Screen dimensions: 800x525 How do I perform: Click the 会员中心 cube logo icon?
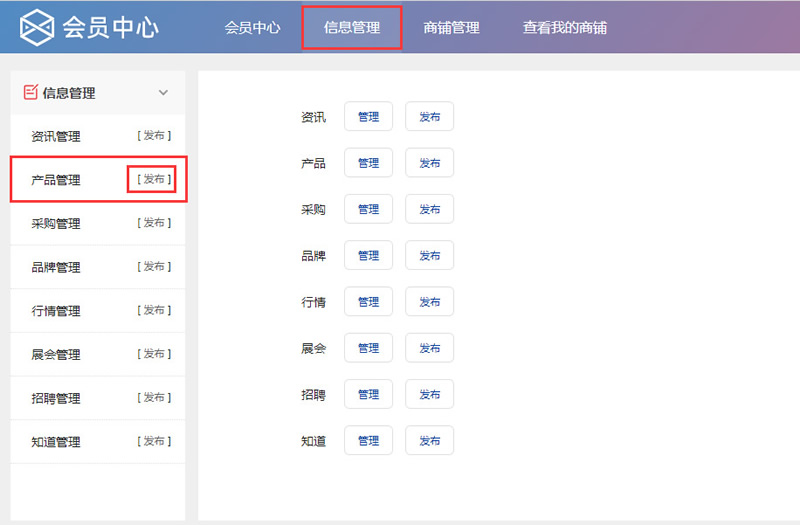pos(38,27)
